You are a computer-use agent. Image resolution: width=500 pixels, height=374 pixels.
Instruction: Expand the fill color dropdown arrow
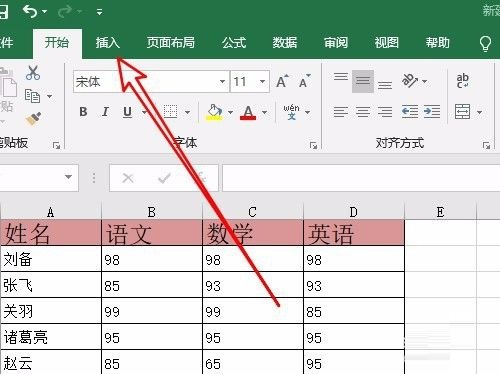pyautogui.click(x=230, y=112)
